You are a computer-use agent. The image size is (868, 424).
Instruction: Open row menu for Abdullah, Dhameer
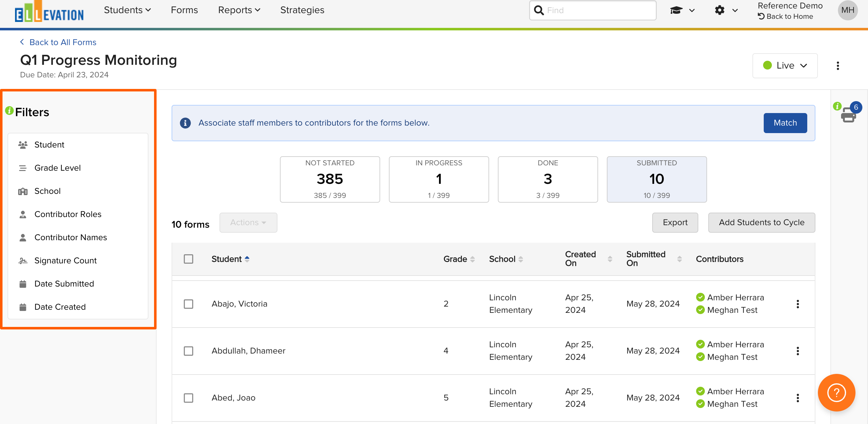(798, 351)
